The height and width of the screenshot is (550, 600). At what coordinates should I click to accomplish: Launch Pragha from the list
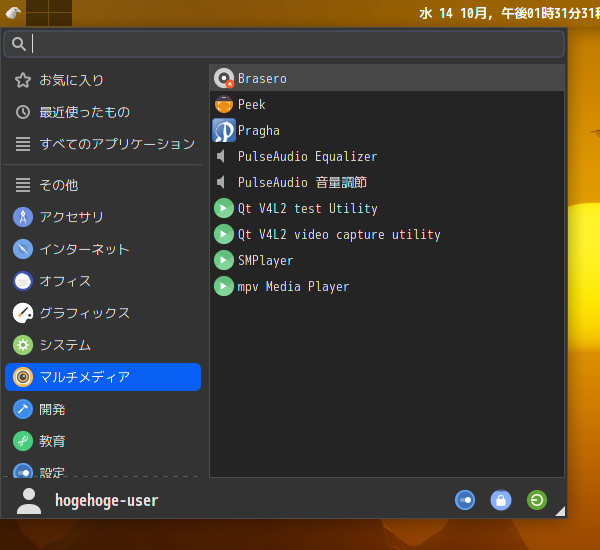click(387, 131)
